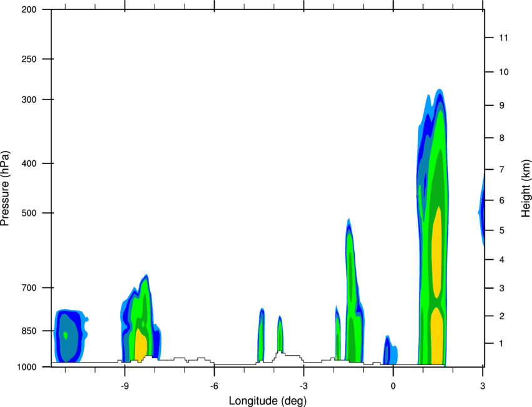This screenshot has width=532, height=407.
Task: Click the -3 longitude tick label
Action: point(304,386)
